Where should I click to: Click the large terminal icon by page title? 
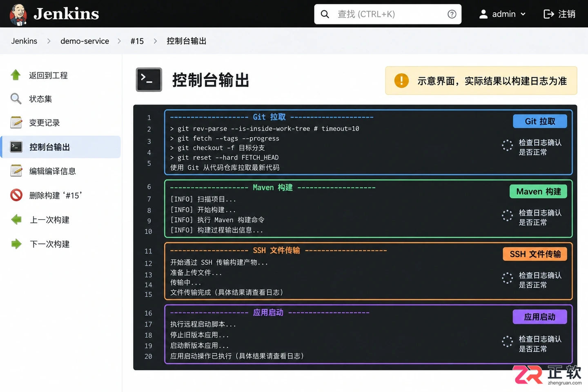(149, 80)
